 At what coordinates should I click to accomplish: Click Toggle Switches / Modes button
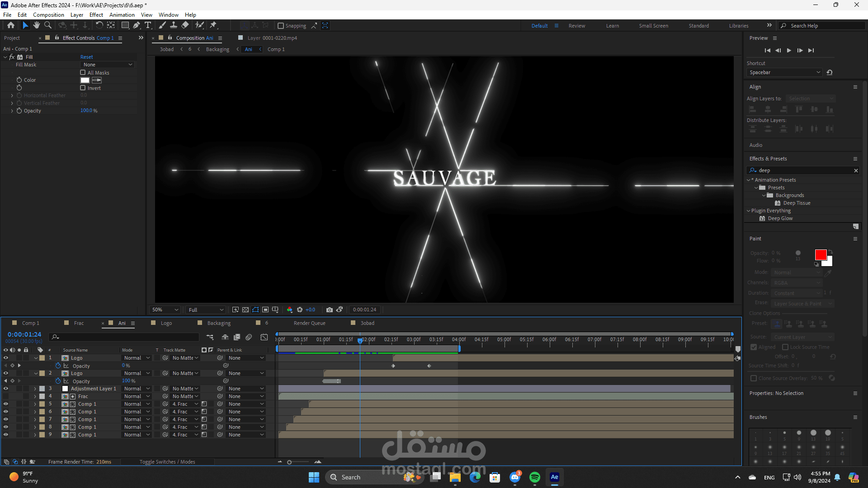(x=167, y=462)
